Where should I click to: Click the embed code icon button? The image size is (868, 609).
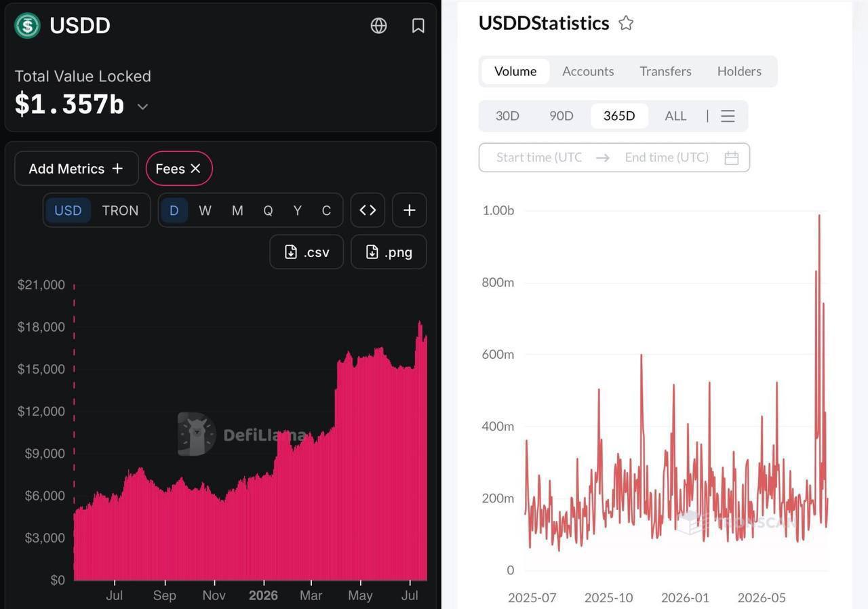click(368, 210)
